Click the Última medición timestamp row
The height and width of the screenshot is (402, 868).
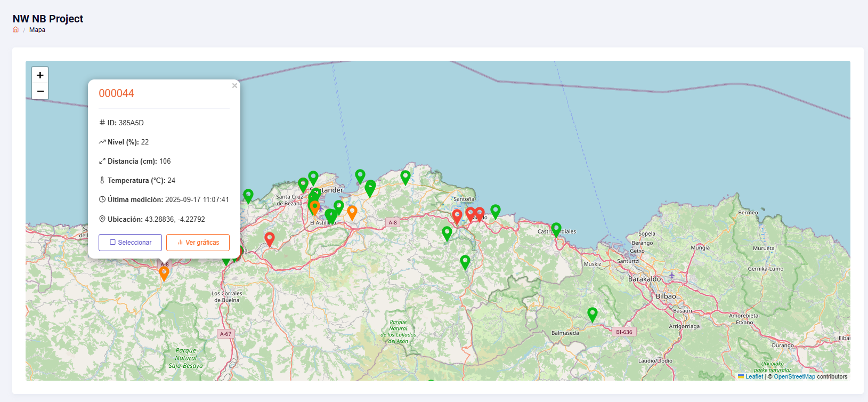(x=164, y=199)
